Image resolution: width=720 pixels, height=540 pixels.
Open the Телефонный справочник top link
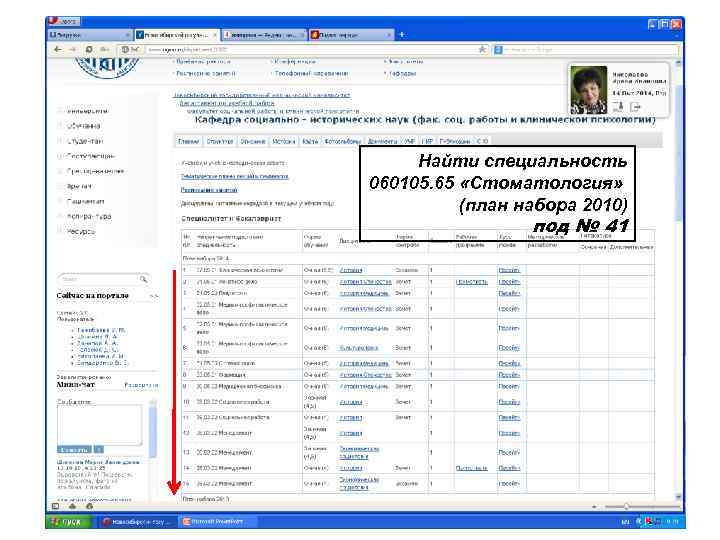(311, 73)
